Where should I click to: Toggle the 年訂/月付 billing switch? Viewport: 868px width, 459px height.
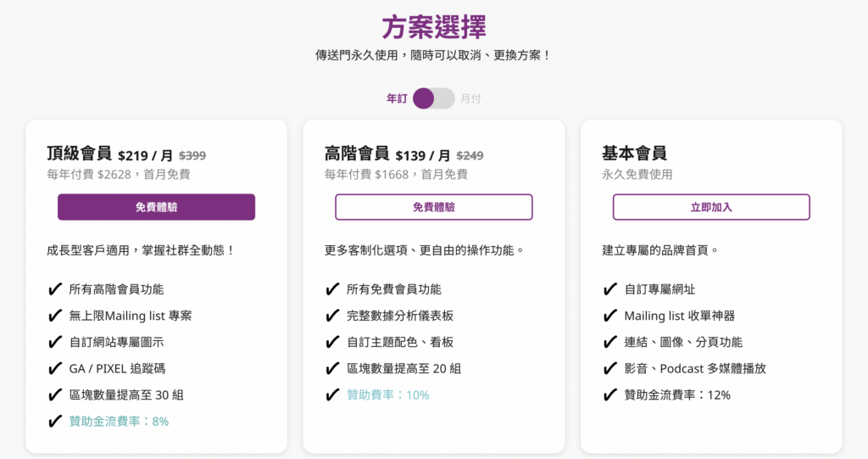[x=434, y=98]
